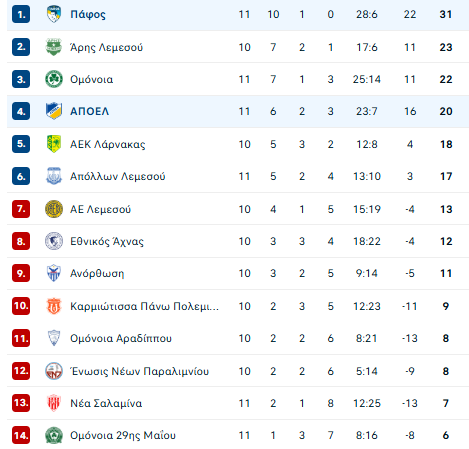
Task: Select the ΑΕ Λεμεσού round yellow badge
Action: (x=54, y=209)
